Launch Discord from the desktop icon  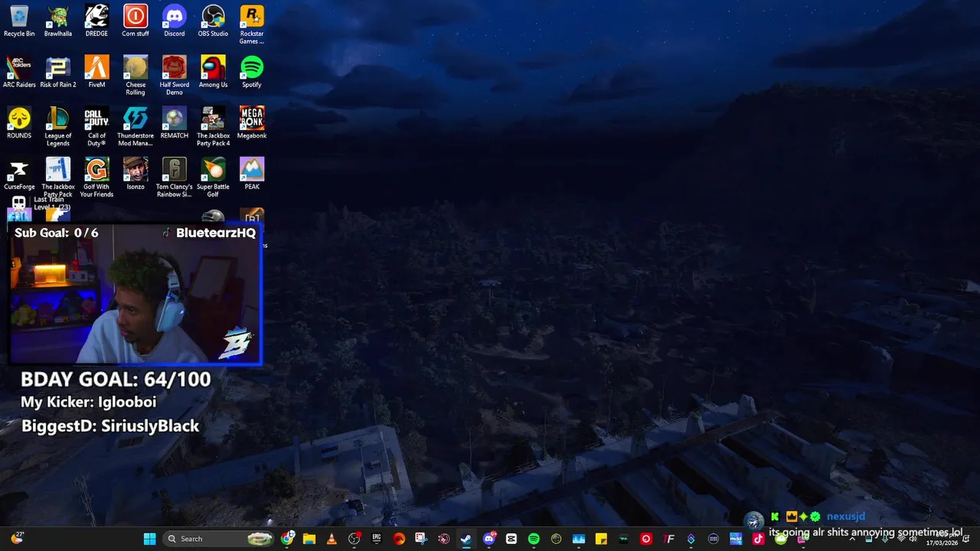pos(174,21)
